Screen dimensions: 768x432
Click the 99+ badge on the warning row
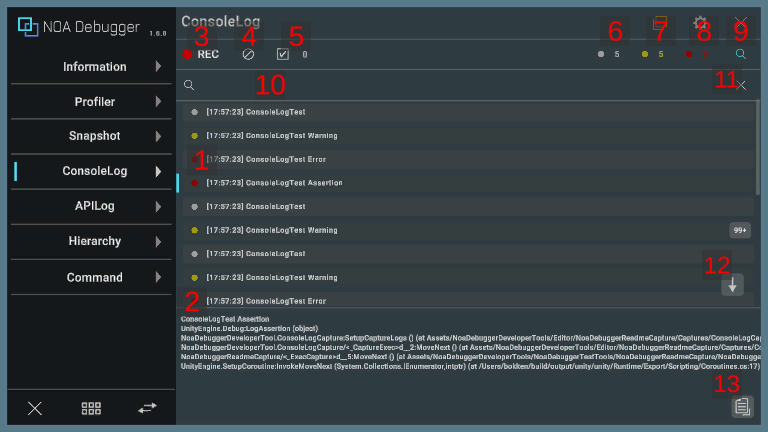click(740, 230)
